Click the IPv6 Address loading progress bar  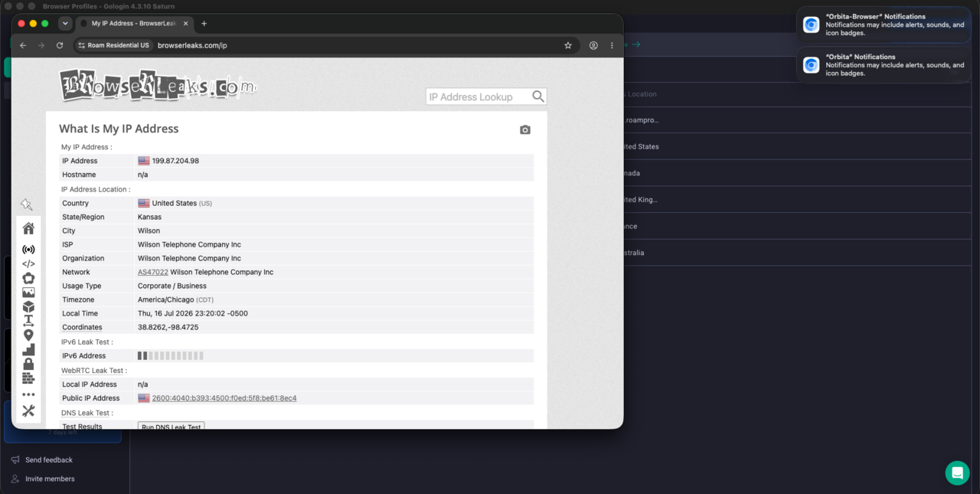pos(171,356)
